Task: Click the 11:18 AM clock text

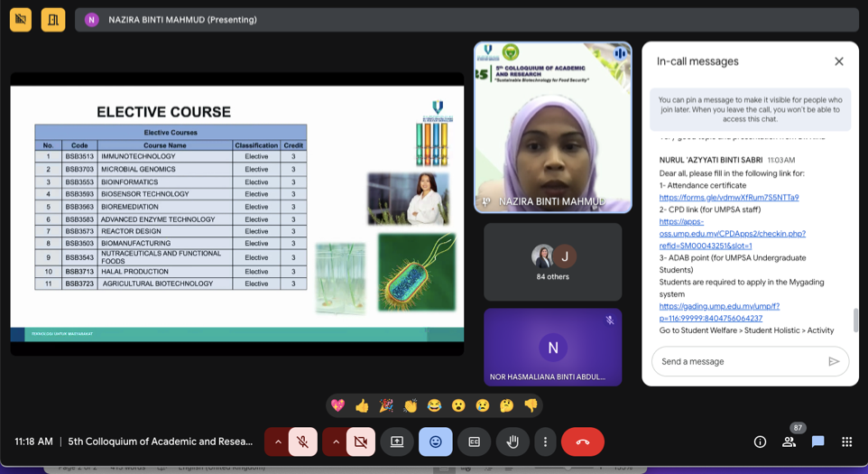Action: click(x=33, y=441)
